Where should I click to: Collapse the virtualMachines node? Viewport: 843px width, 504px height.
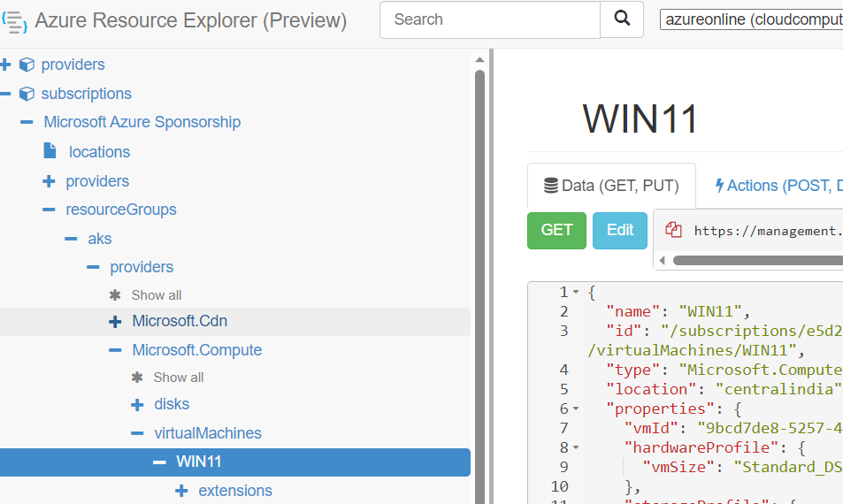click(137, 433)
